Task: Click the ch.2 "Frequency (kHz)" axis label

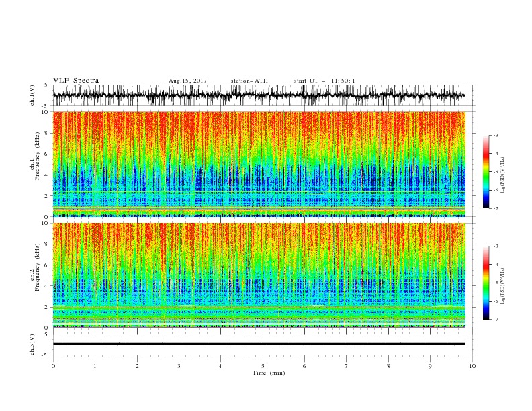Action: (x=38, y=267)
